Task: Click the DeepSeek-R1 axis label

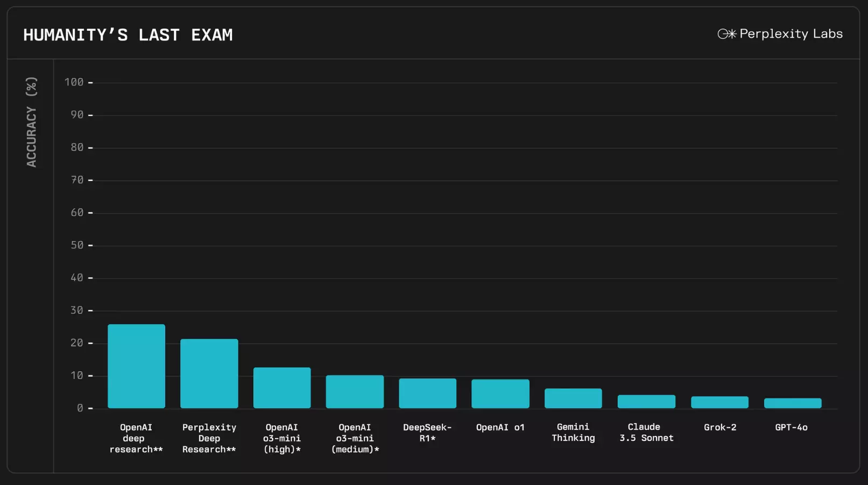Action: (x=427, y=433)
